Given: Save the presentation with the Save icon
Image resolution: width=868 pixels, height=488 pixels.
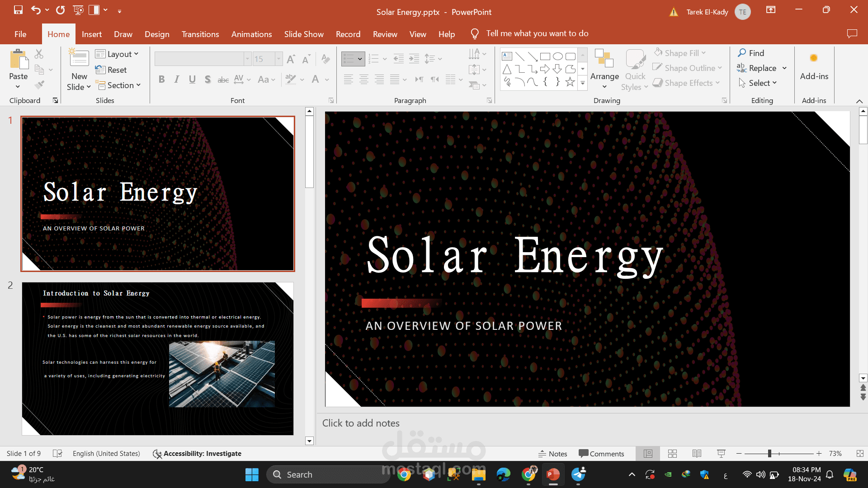Looking at the screenshot, I should [18, 10].
